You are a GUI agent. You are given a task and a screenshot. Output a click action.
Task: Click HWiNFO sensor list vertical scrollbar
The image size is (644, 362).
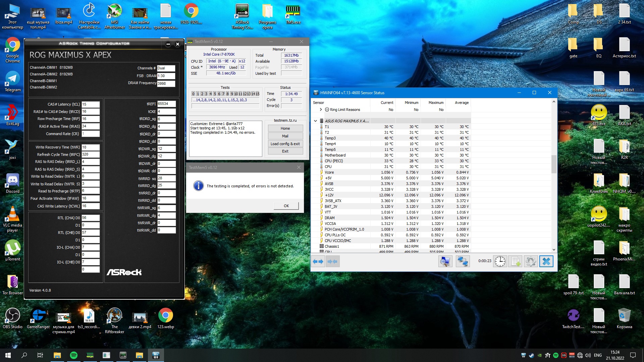[554, 164]
